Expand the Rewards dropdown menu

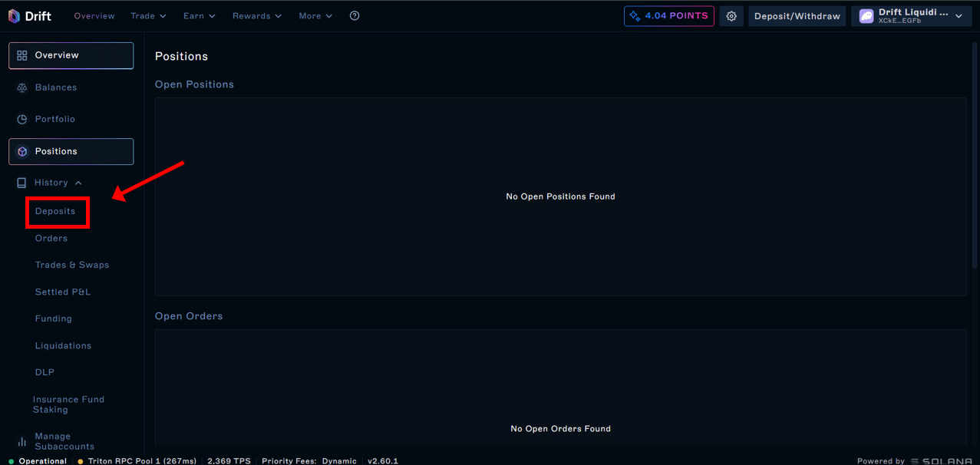tap(257, 16)
